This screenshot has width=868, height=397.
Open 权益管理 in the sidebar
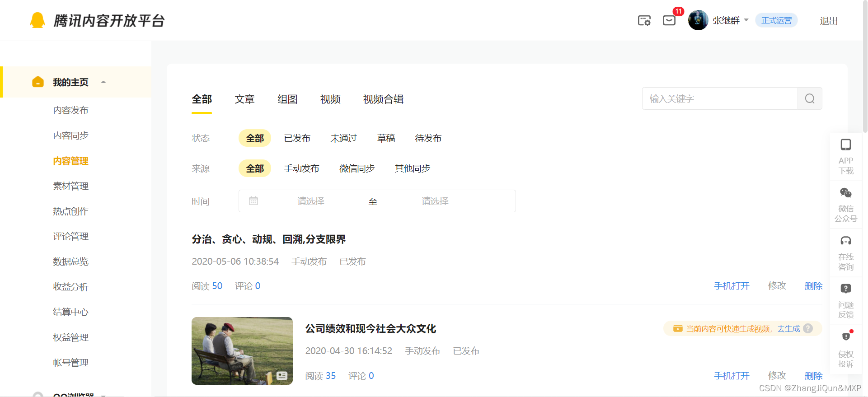(x=70, y=337)
